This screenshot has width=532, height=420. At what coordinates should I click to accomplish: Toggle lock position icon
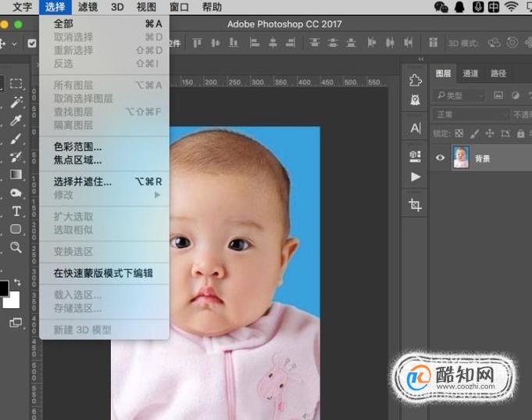(x=490, y=133)
